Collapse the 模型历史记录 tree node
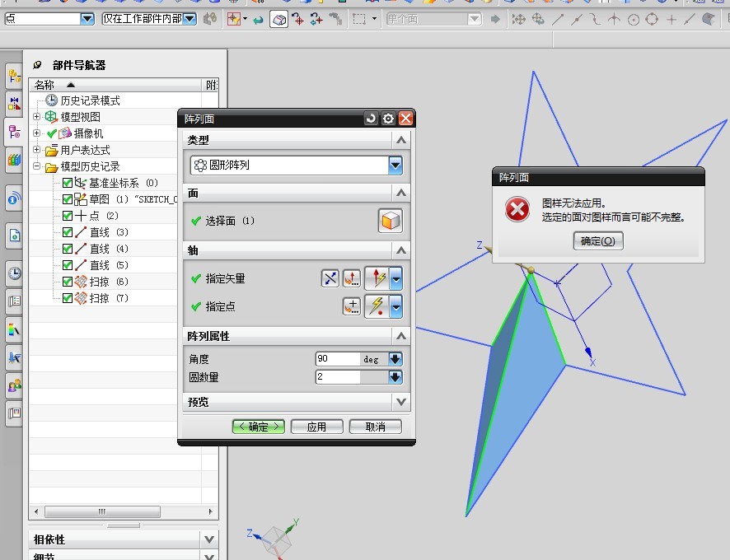The height and width of the screenshot is (560, 730). (37, 166)
